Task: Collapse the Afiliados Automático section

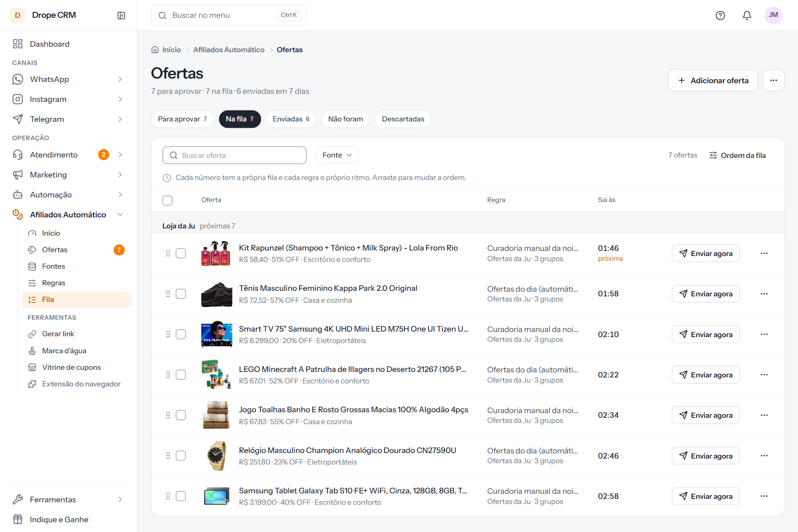Action: (x=120, y=215)
